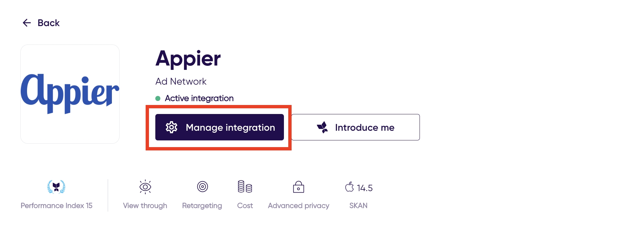Click the View through label

click(x=145, y=206)
